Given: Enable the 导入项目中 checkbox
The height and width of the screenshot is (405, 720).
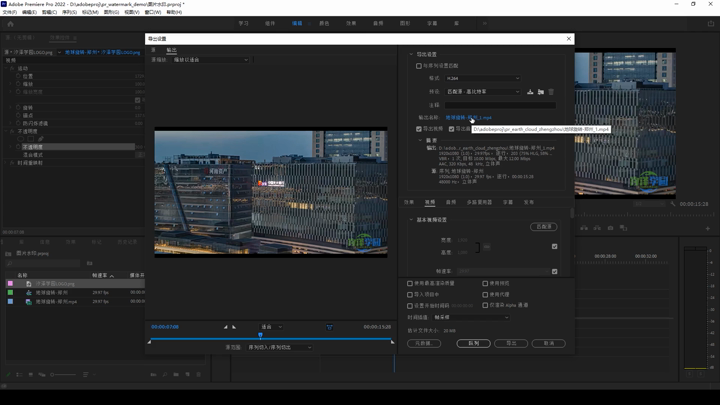Looking at the screenshot, I should coord(410,294).
